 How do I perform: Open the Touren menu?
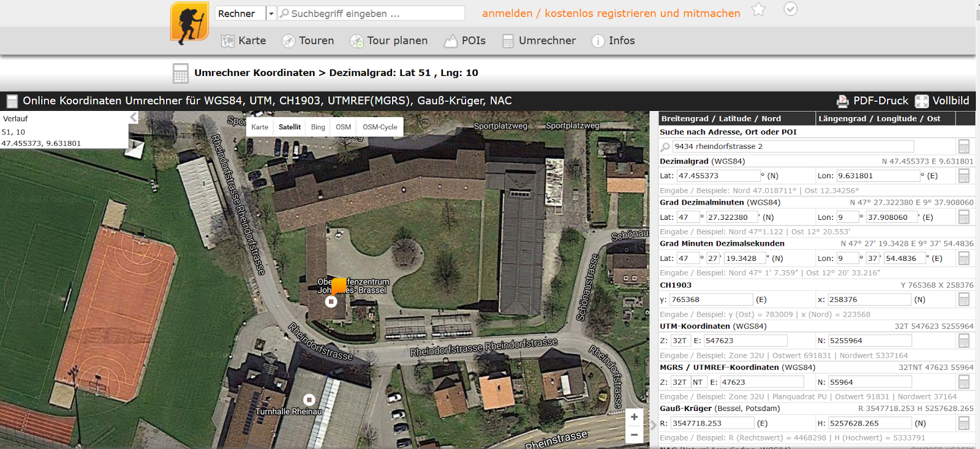click(x=307, y=40)
